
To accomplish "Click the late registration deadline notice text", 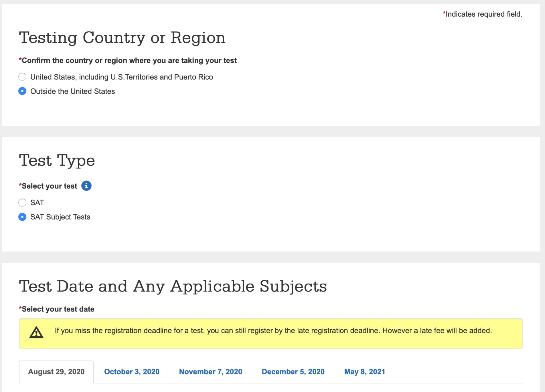I will point(273,330).
